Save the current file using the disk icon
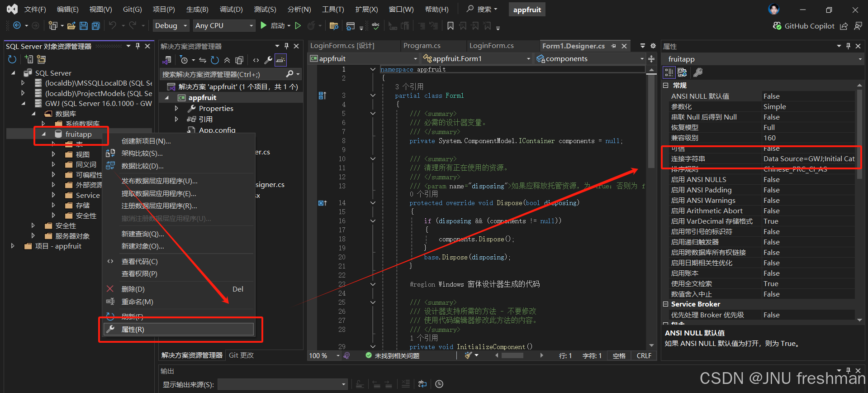Image resolution: width=868 pixels, height=393 pixels. [84, 26]
